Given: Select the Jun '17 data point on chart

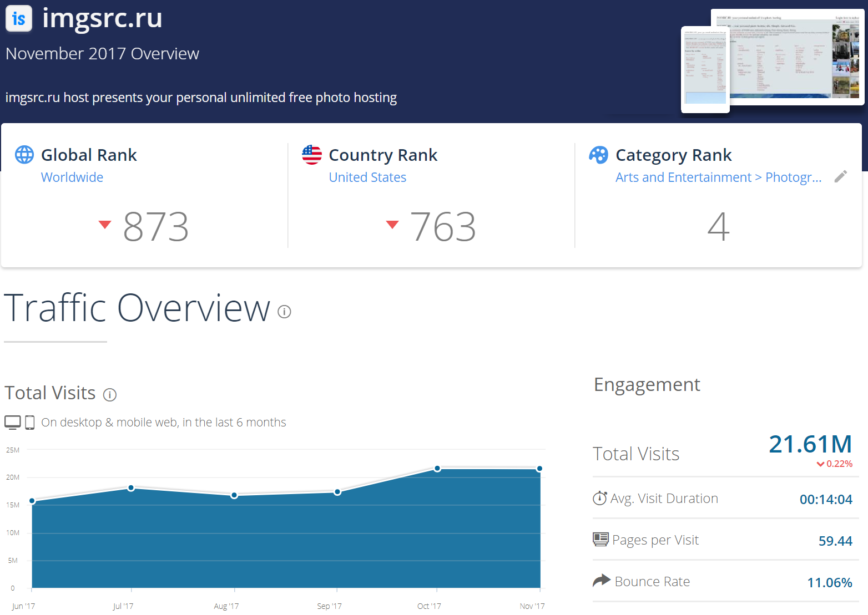Looking at the screenshot, I should point(32,501).
